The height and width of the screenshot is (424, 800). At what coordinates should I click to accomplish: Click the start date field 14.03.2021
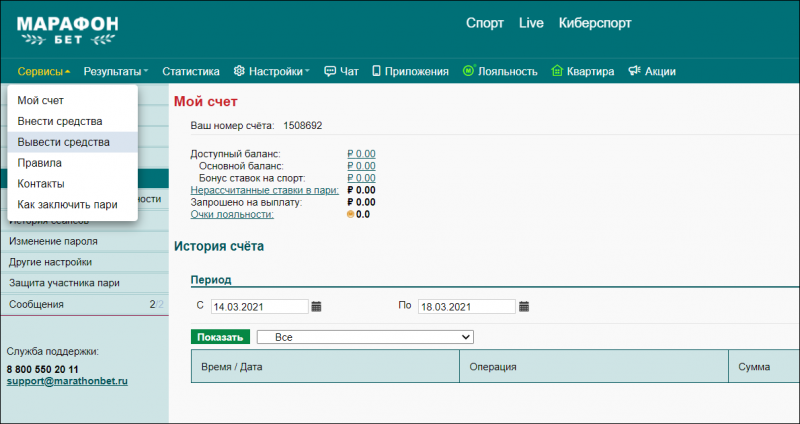tap(260, 307)
